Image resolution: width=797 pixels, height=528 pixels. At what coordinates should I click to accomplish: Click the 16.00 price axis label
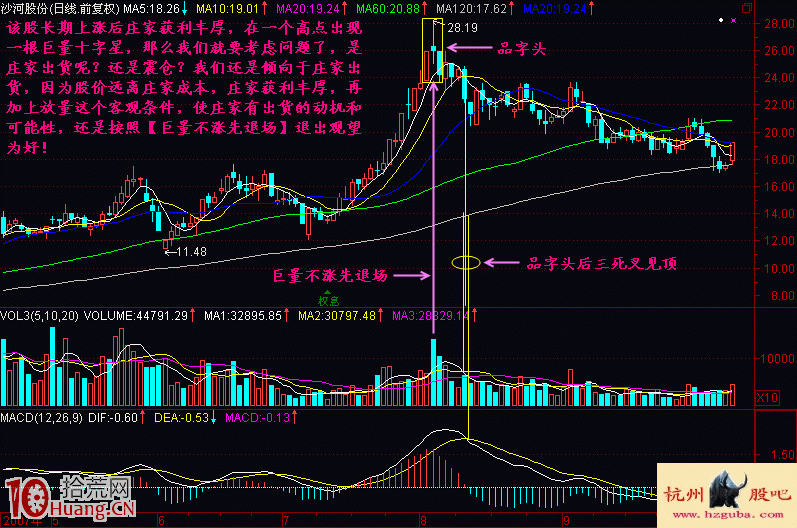tap(779, 187)
